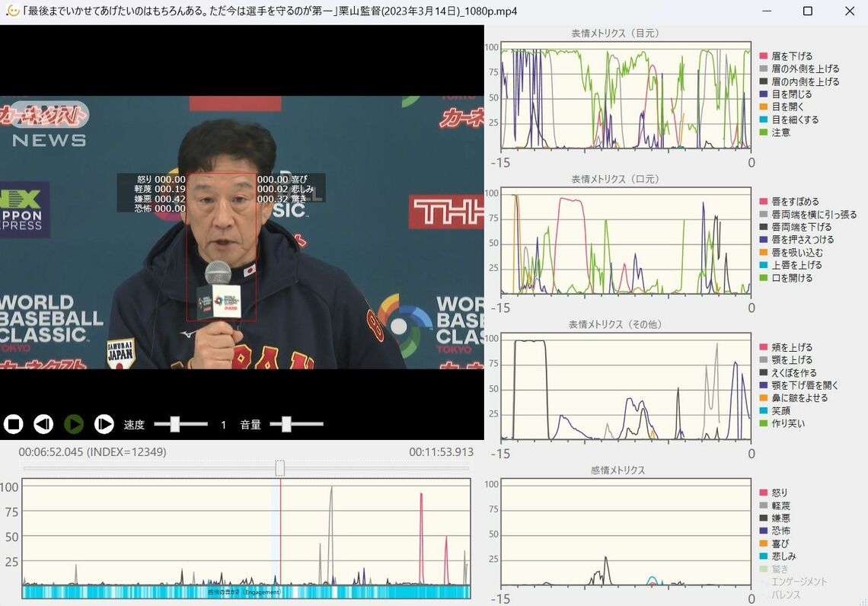Enable the greyed-out エンゲージメント legend entry

pos(793,582)
